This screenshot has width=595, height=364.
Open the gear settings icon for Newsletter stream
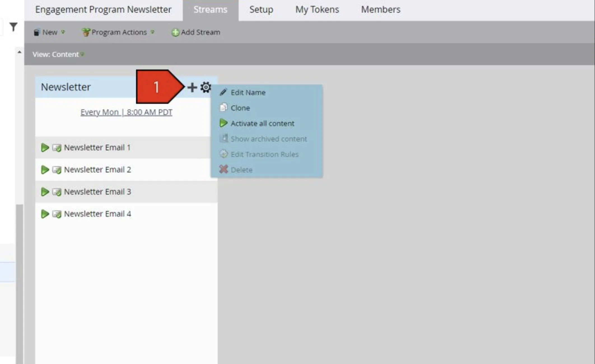(x=206, y=87)
